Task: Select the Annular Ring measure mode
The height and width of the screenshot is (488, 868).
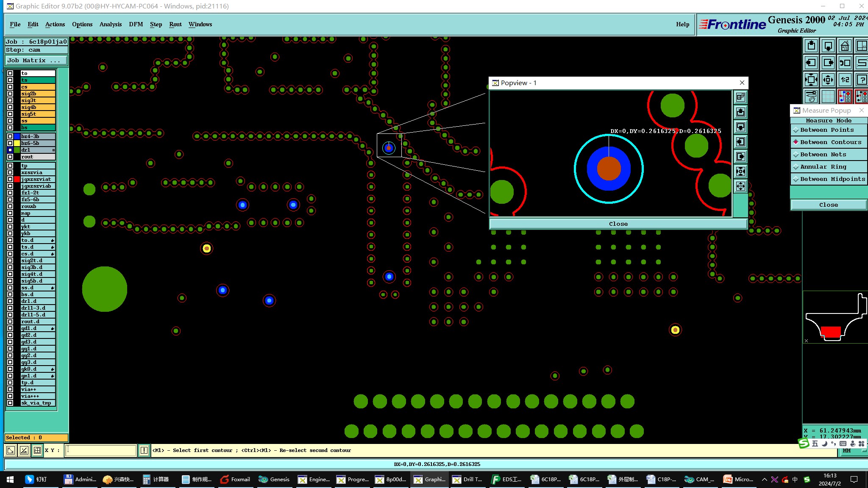Action: [x=823, y=167]
